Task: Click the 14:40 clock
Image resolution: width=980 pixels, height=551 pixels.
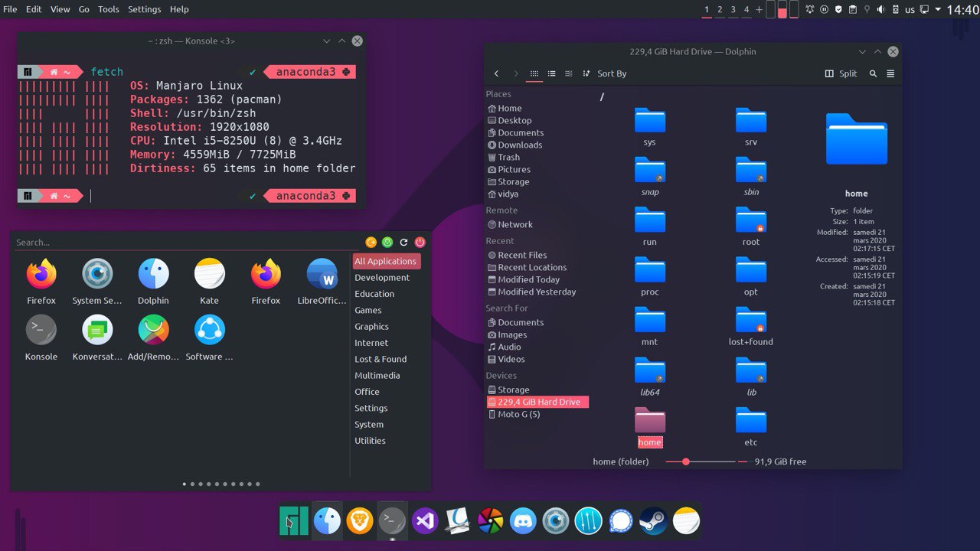Action: (962, 10)
